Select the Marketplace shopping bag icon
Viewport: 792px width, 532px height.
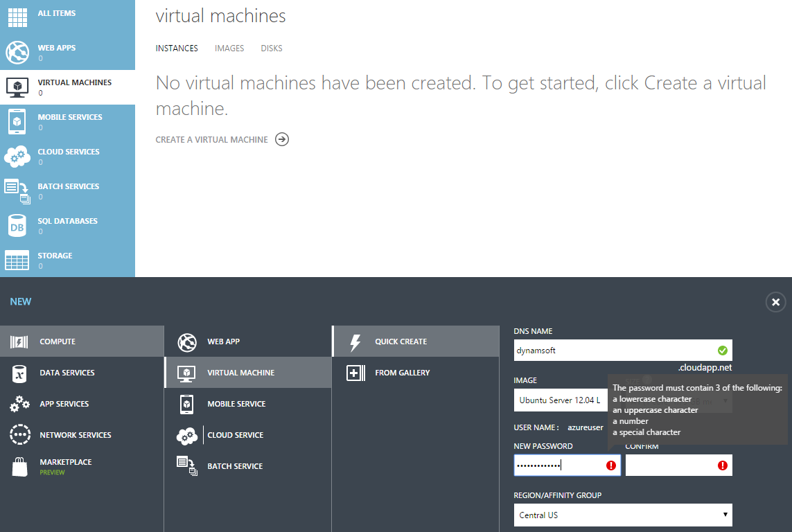tap(19, 467)
